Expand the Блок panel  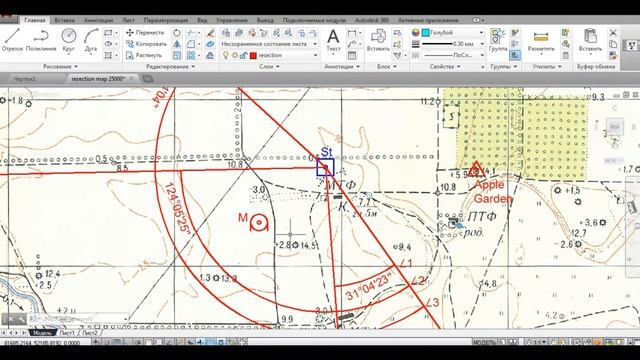click(x=387, y=66)
